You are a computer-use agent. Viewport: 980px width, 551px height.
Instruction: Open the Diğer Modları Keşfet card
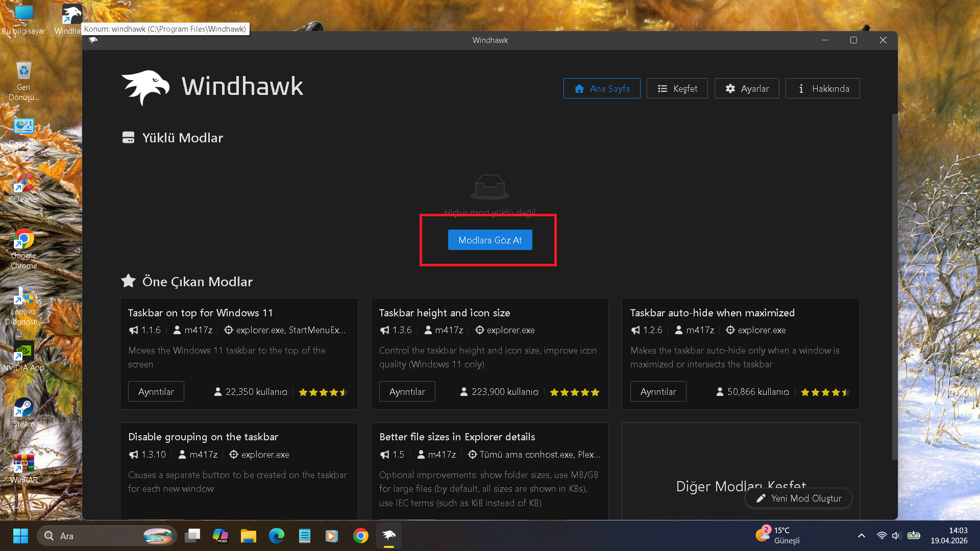[741, 470]
